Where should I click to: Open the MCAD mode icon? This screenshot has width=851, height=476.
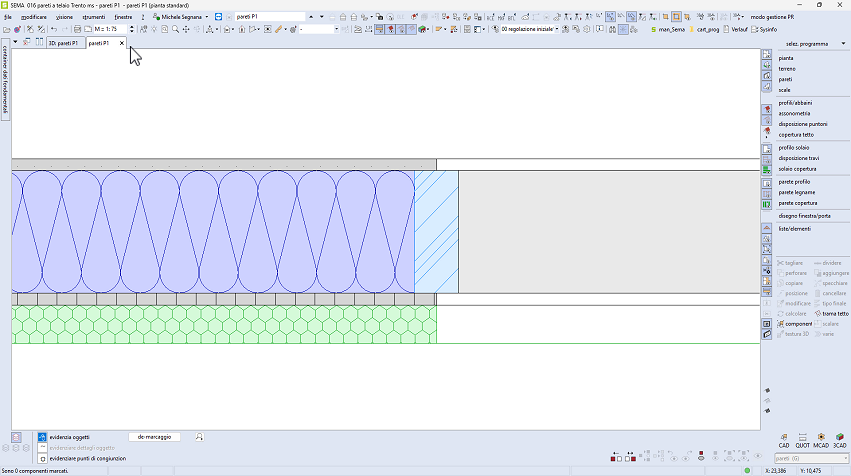(x=820, y=440)
